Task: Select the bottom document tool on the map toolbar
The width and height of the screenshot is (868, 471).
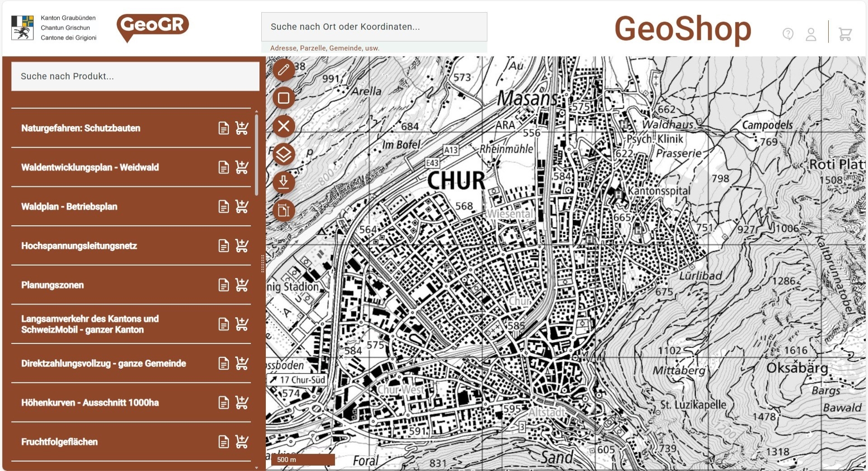Action: 283,210
